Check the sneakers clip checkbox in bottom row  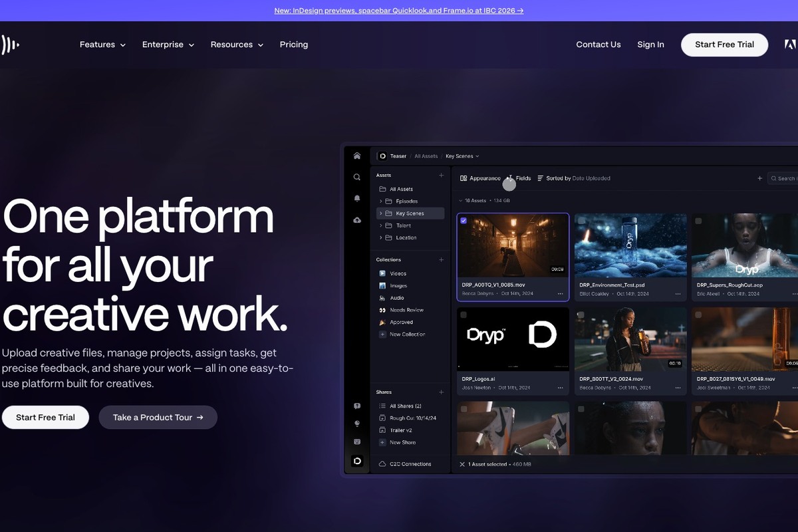tap(464, 409)
